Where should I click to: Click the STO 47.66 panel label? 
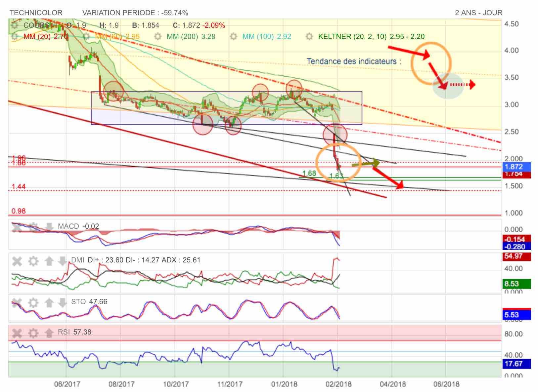(x=89, y=302)
